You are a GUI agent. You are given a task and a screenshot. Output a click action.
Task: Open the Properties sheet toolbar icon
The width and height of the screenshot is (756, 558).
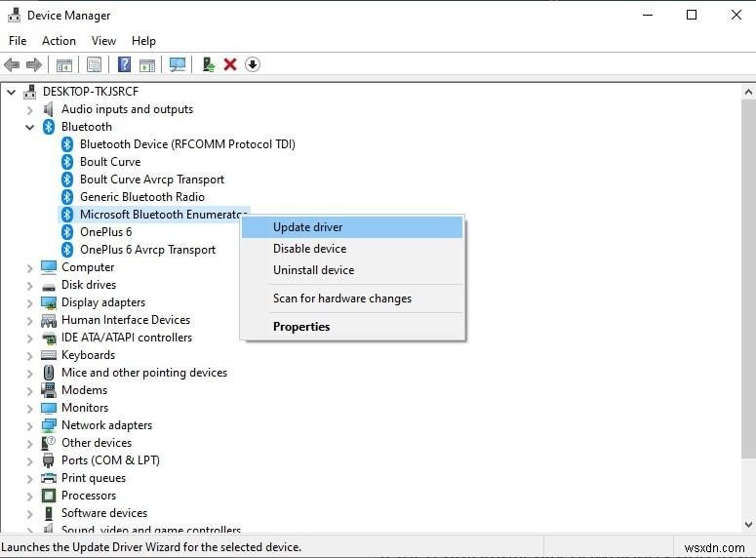(94, 64)
